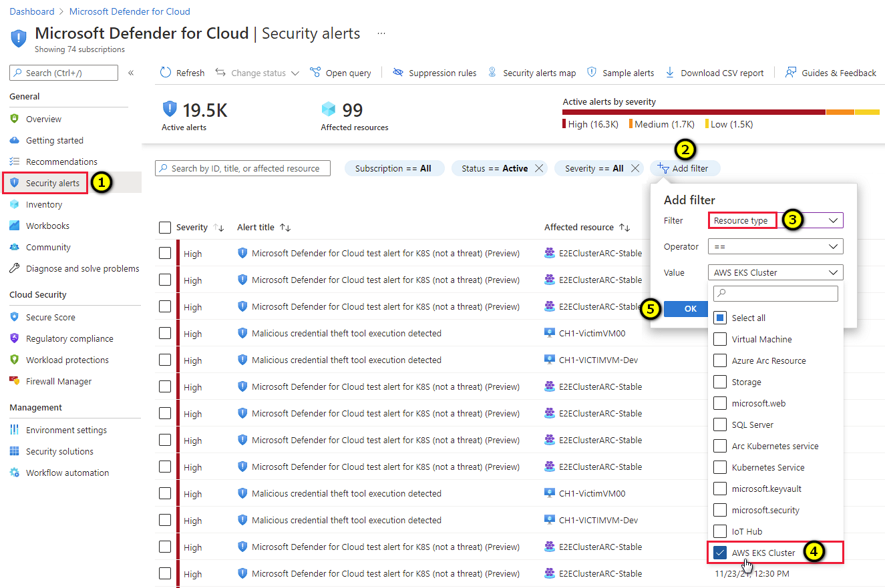Screen dimensions: 885x588
Task: Click the Environment settings sliders icon
Action: click(x=15, y=430)
